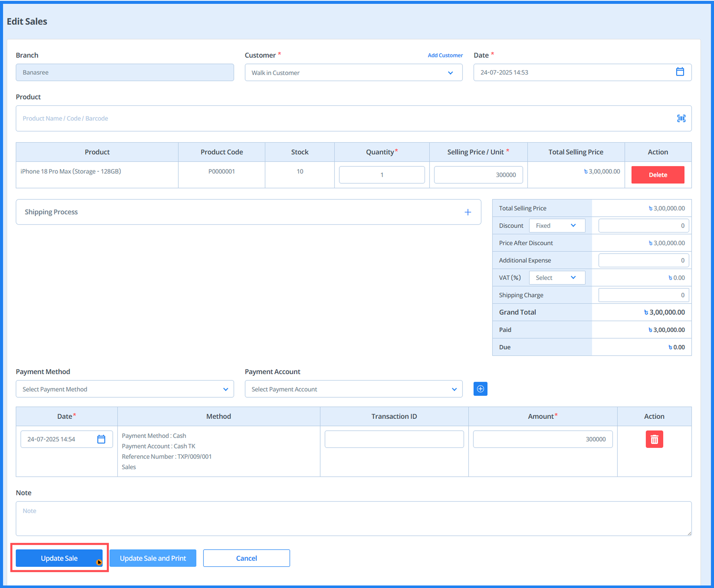Select the Quantity input field
714x588 pixels.
pos(382,174)
